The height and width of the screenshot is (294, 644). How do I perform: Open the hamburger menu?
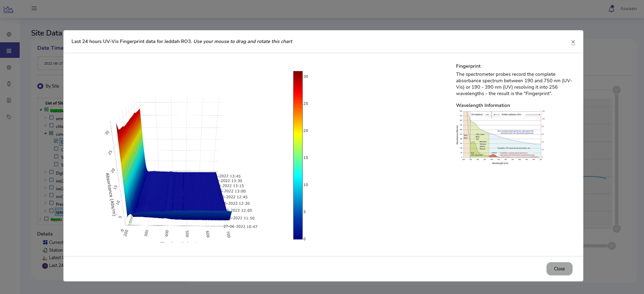pos(34,8)
